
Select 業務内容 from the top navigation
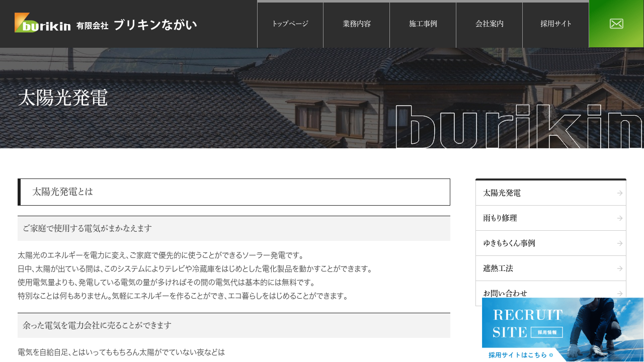pyautogui.click(x=357, y=24)
